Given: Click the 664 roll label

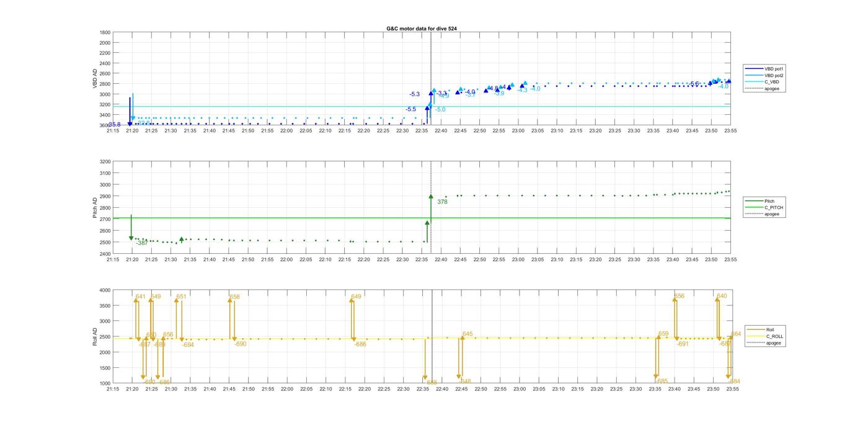Looking at the screenshot, I should tap(736, 334).
